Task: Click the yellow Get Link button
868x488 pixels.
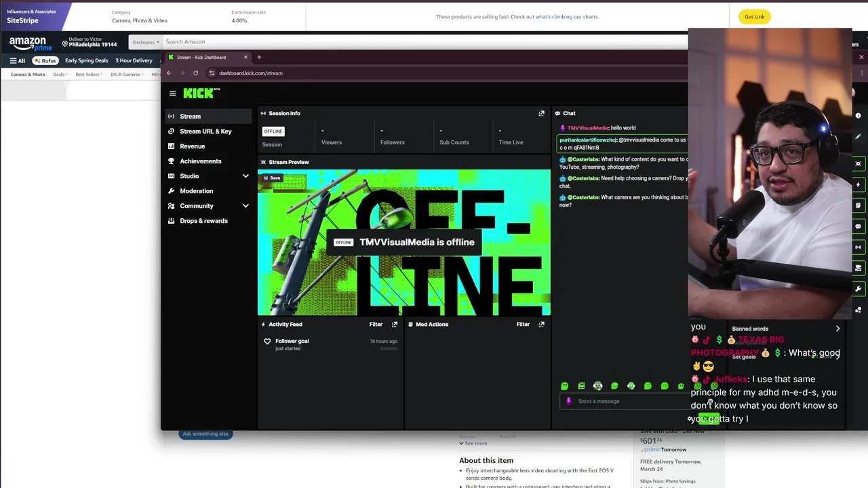Action: click(754, 17)
